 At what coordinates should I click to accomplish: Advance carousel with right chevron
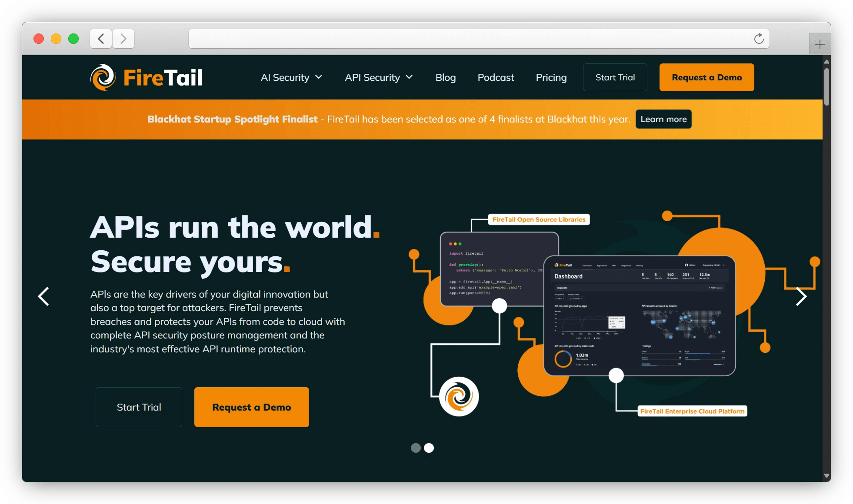[x=801, y=296]
